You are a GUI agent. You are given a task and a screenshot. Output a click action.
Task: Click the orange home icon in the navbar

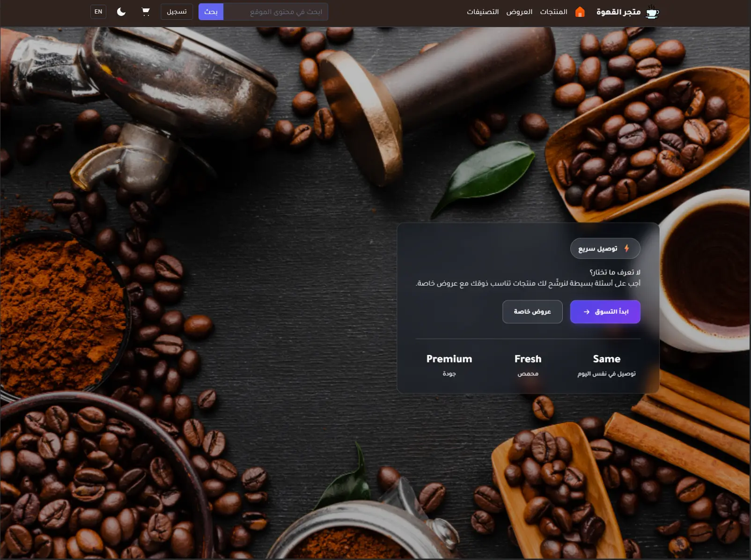[x=581, y=12]
